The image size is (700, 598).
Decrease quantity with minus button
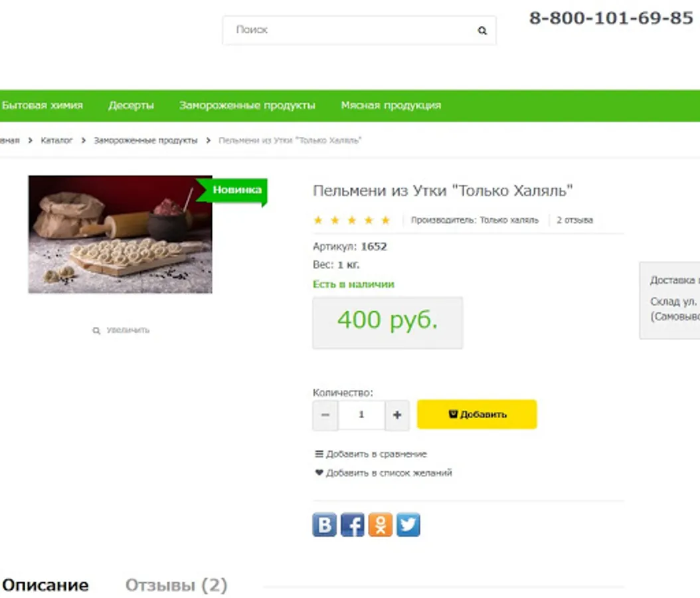click(x=325, y=415)
